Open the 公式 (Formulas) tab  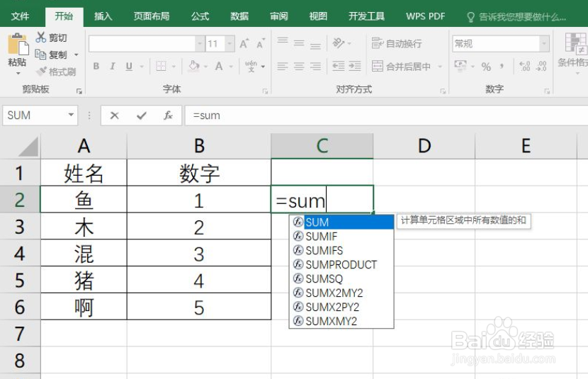tap(200, 16)
